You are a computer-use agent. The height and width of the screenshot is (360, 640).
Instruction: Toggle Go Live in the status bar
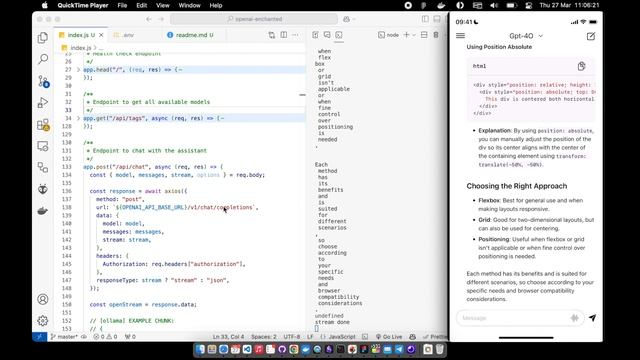389,337
